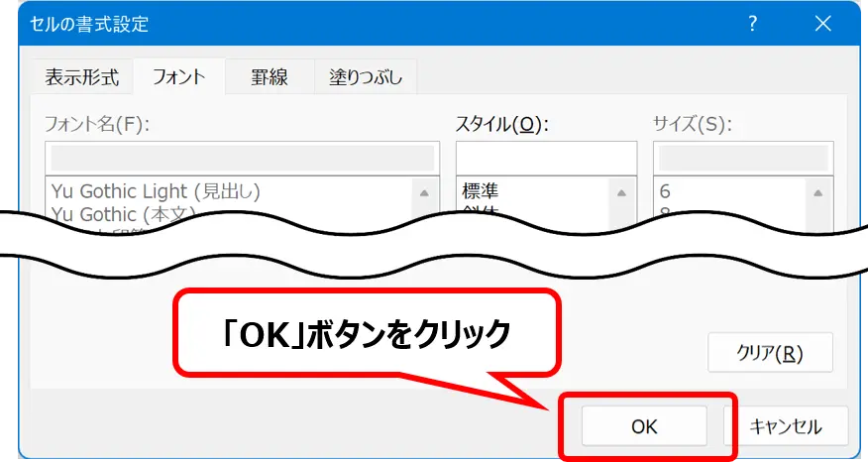This screenshot has height=462, width=868.
Task: Switch to the 塗りつぶし tab
Action: click(x=366, y=77)
